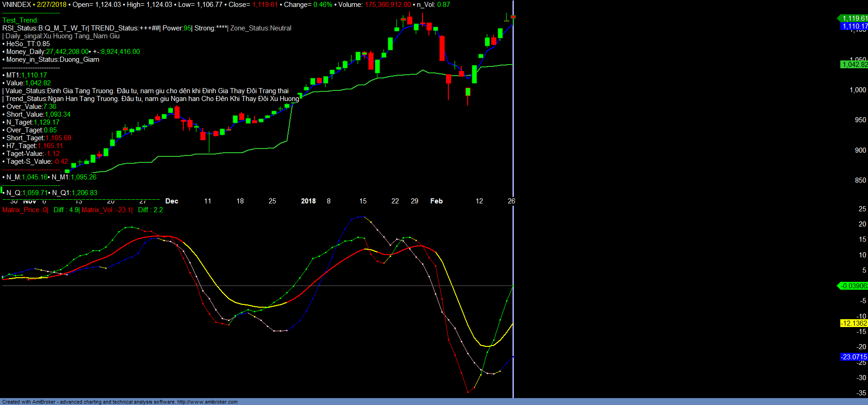
Task: Select the Dec label on date axis
Action: pos(172,201)
